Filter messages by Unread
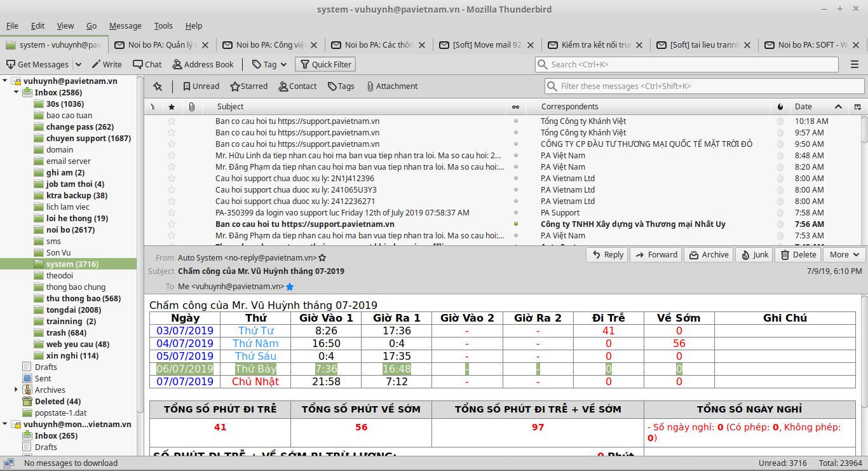 [201, 86]
